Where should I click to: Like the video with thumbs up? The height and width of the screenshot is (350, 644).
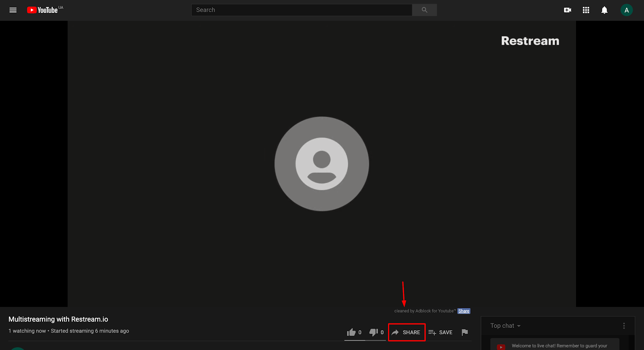click(354, 332)
